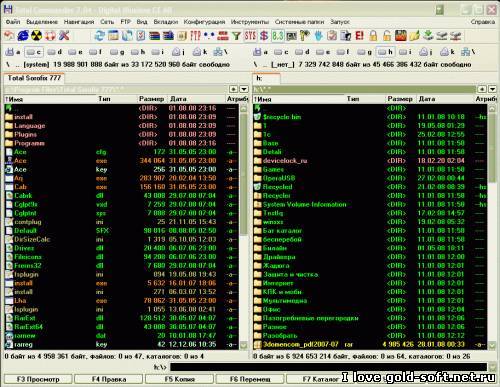
Task: Click the yellow-black radiation toolbar icon
Action: [x=36, y=35]
